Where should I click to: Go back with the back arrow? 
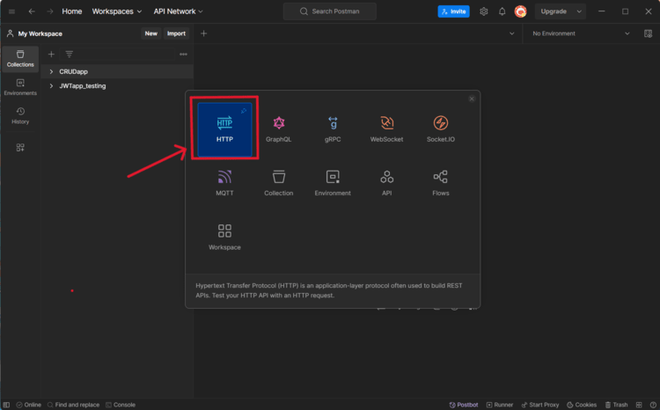[32, 11]
